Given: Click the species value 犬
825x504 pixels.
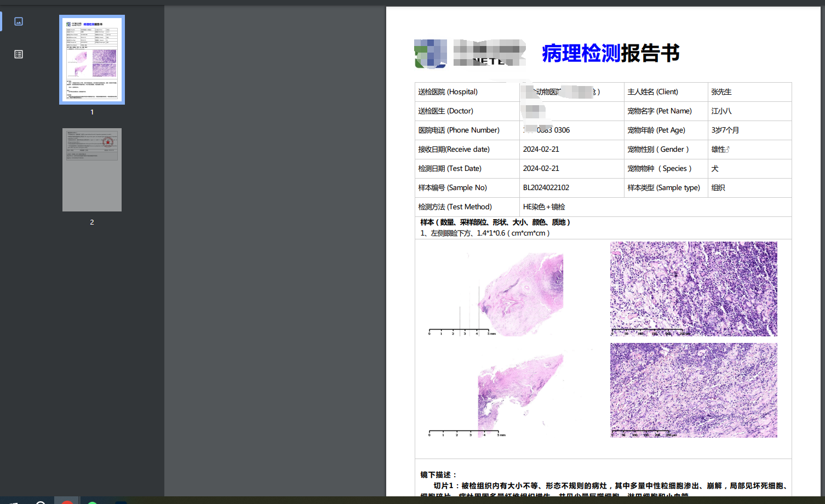Looking at the screenshot, I should [715, 169].
